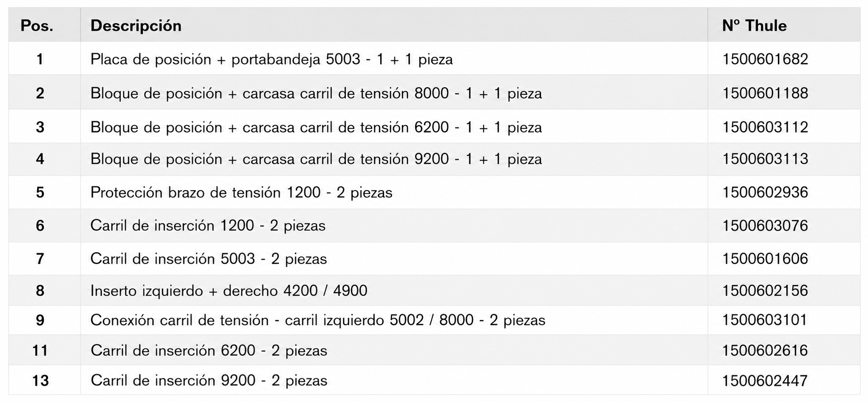Select part number 1500601682

coord(765,59)
